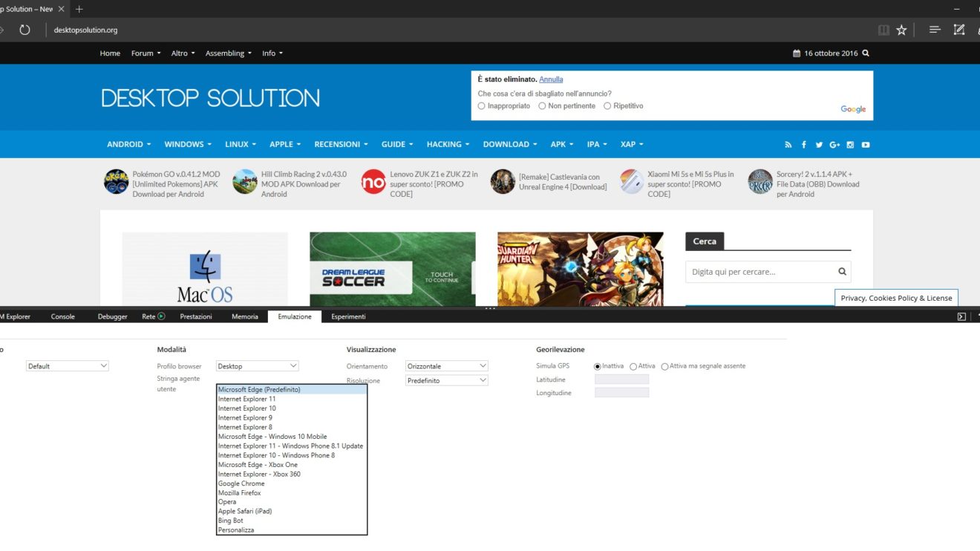This screenshot has height=551, width=980.
Task: Click the play icon beside Rete
Action: pos(161,316)
